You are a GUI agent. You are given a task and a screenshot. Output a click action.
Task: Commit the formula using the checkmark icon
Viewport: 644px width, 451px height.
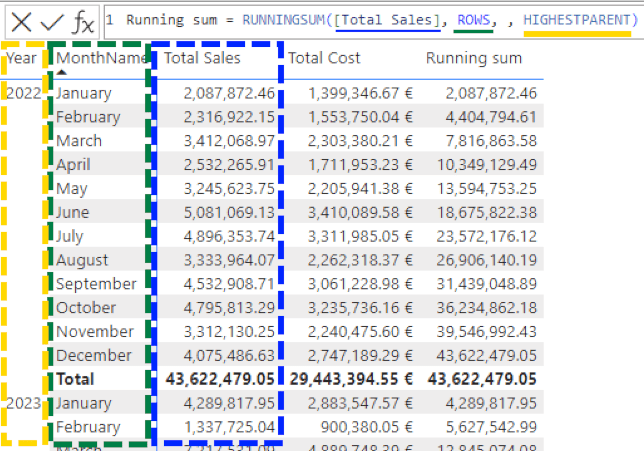(x=53, y=20)
